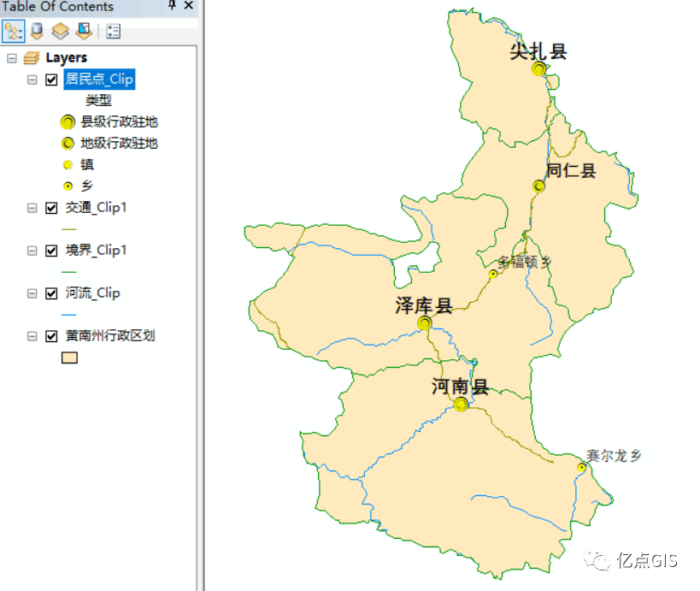Click the 多福顿乡 point marker on map
The height and width of the screenshot is (591, 700).
(493, 274)
